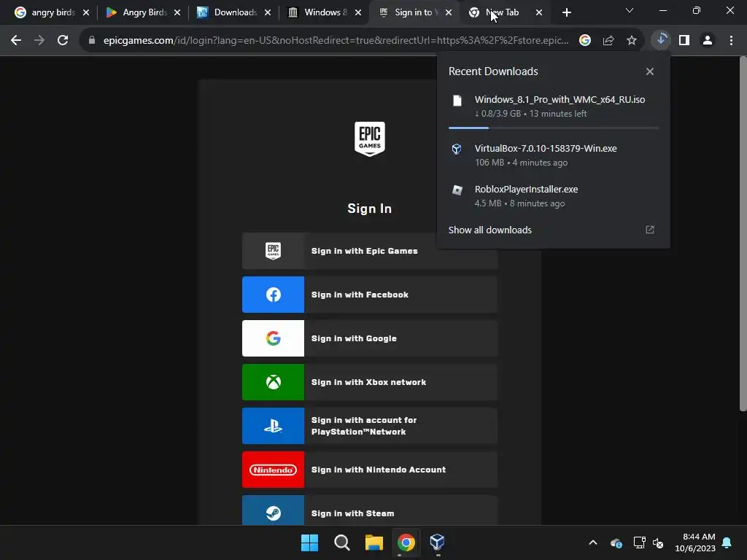
Task: Go back to the previous page
Action: point(16,41)
